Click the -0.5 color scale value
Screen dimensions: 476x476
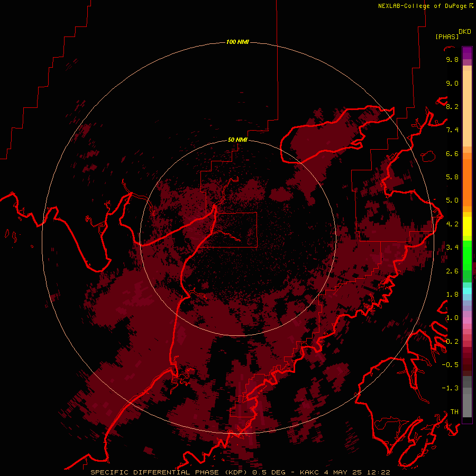pos(450,365)
